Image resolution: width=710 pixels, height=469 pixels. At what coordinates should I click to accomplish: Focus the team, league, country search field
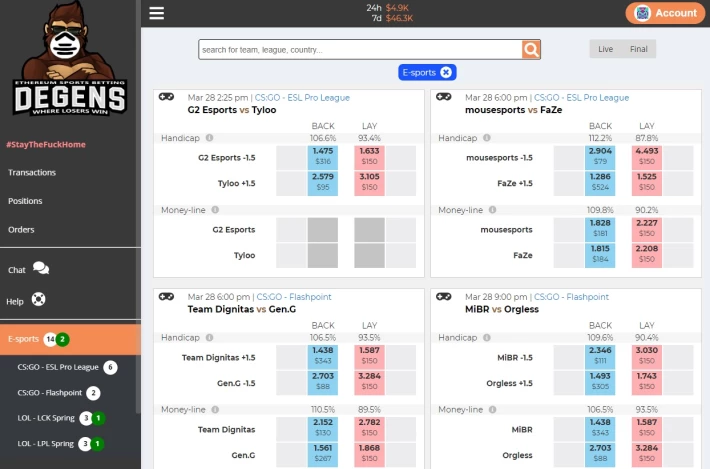point(360,49)
